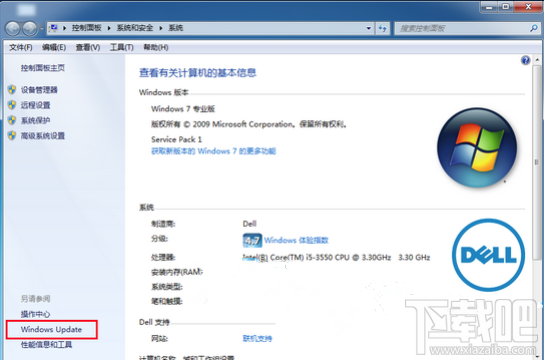545x360 pixels.
Task: Select 系统和安全 in the address breadcrumb
Action: tap(135, 28)
